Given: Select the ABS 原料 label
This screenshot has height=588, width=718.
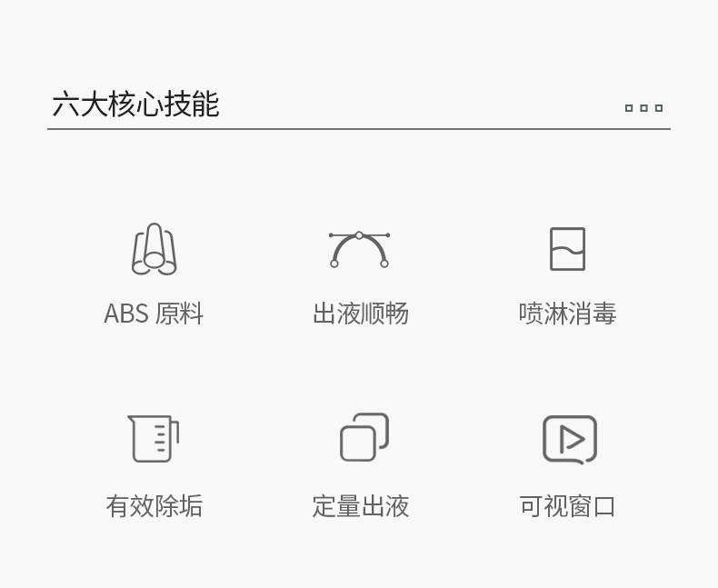Looking at the screenshot, I should 154,314.
